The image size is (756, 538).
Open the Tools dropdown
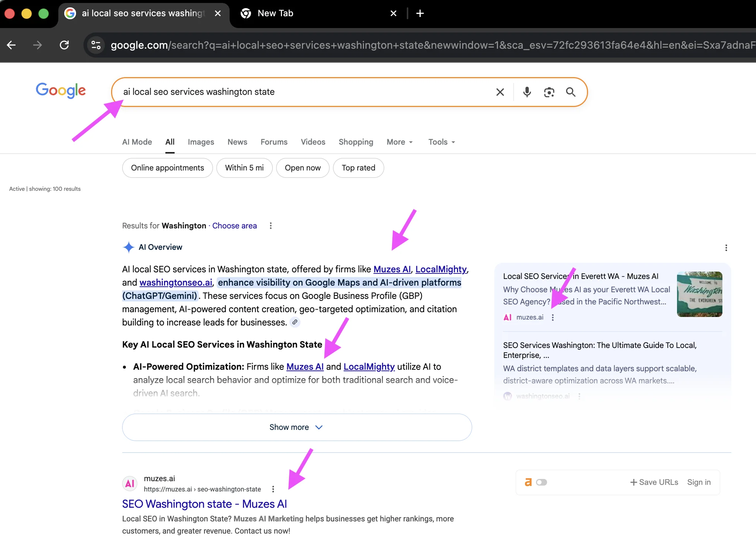click(441, 142)
